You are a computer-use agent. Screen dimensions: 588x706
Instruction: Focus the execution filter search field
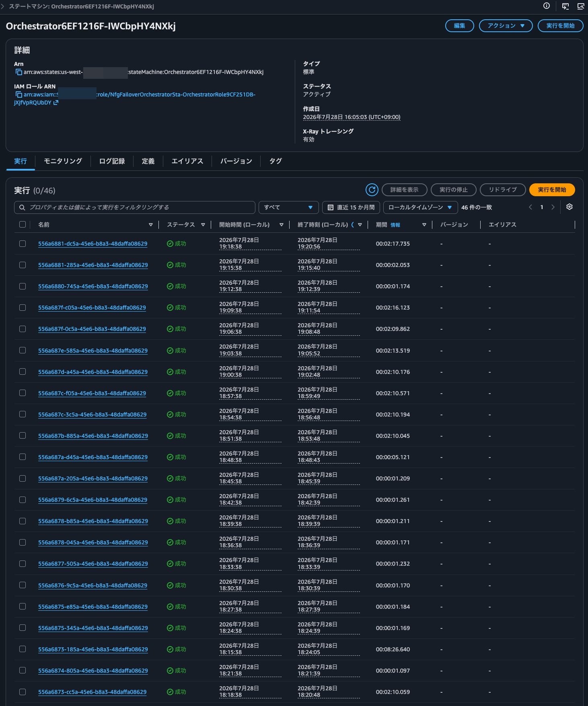coord(135,207)
